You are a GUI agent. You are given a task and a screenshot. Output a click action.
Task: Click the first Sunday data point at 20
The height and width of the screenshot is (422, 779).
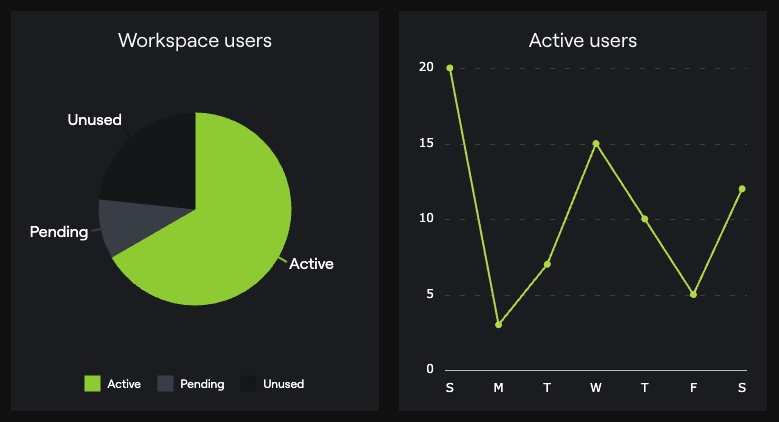click(450, 68)
